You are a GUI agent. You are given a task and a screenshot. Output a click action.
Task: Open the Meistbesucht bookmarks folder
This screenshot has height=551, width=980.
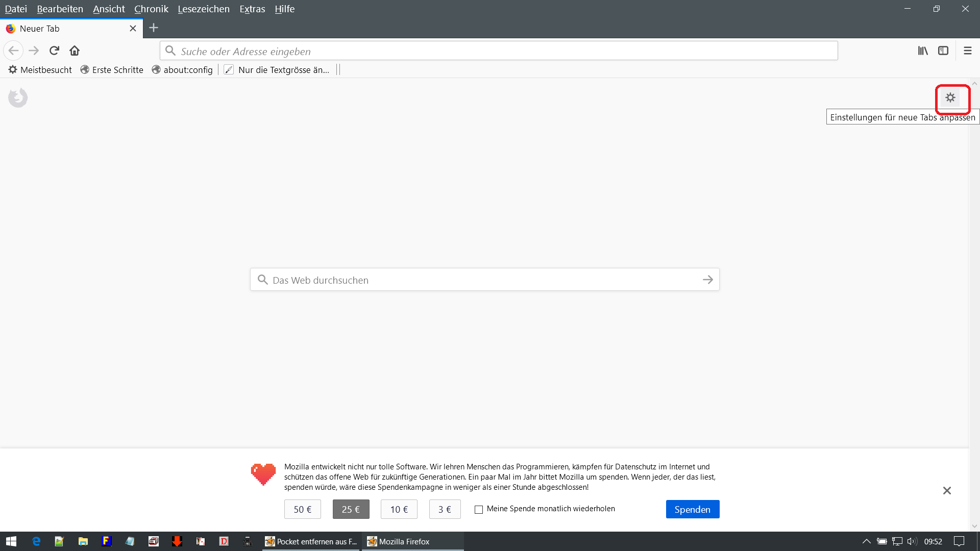click(40, 70)
